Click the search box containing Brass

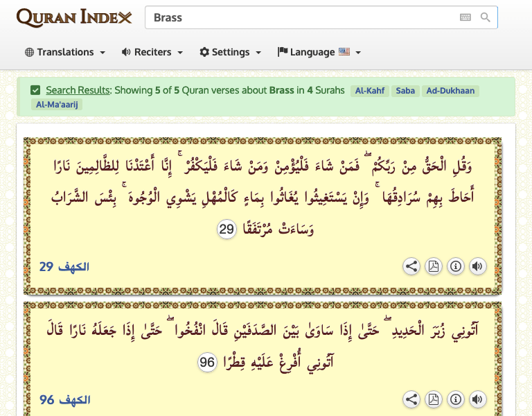click(x=298, y=17)
